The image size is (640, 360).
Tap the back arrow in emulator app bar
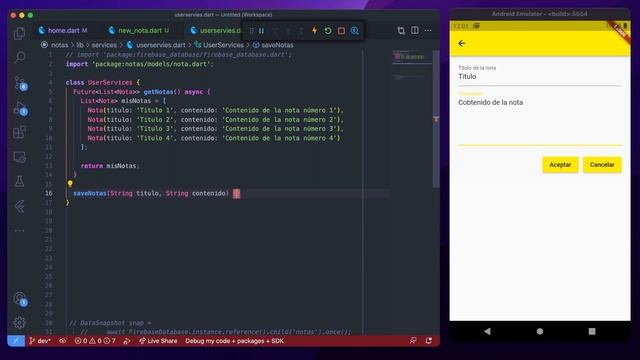click(x=462, y=43)
